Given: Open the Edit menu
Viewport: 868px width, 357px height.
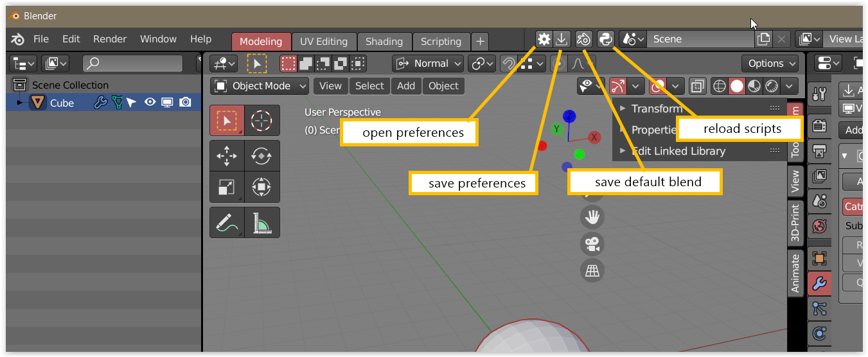Looking at the screenshot, I should pyautogui.click(x=71, y=39).
